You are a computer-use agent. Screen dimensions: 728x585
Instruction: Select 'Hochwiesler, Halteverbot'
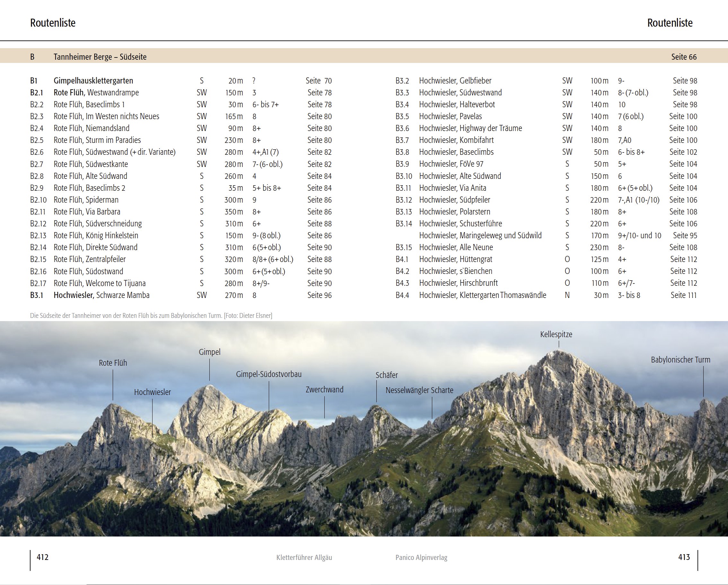[x=457, y=104]
